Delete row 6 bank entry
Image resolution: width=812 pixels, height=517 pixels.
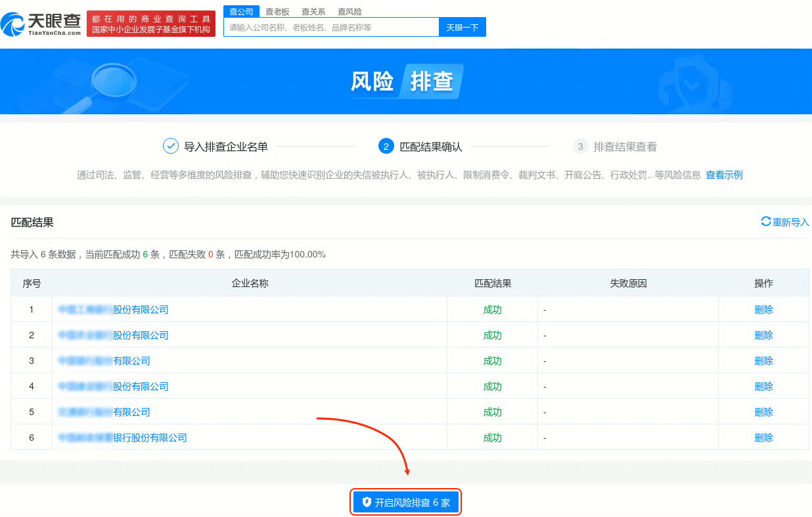(763, 437)
